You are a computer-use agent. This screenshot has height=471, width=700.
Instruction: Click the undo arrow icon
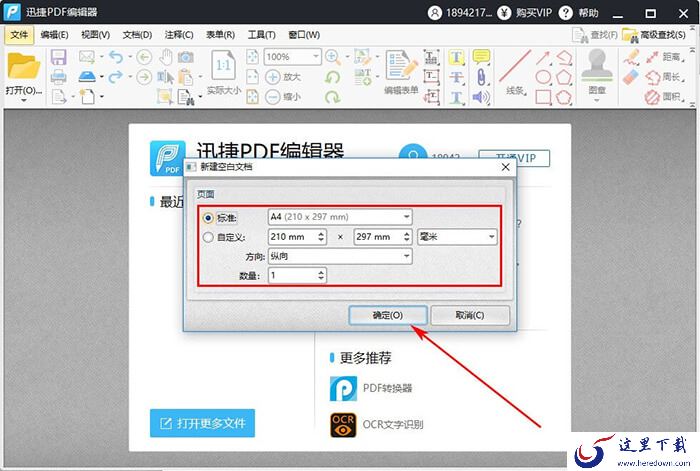point(116,57)
